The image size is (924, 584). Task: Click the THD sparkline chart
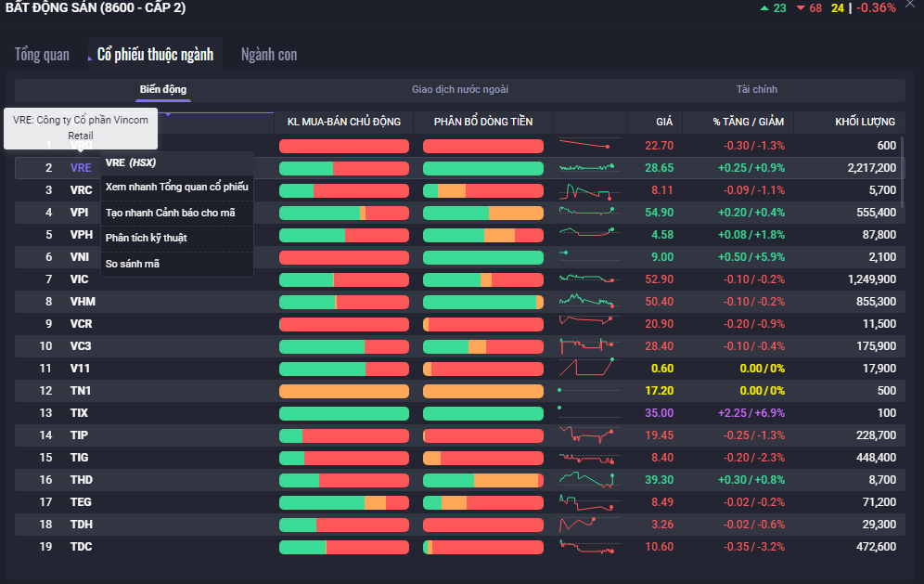tap(588, 479)
